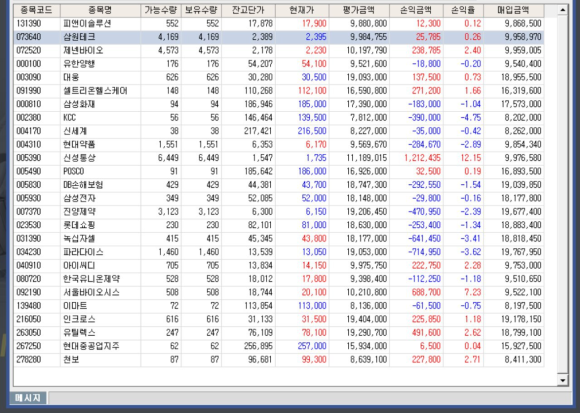Click the 종목명 column header
The width and height of the screenshot is (580, 413).
point(100,10)
